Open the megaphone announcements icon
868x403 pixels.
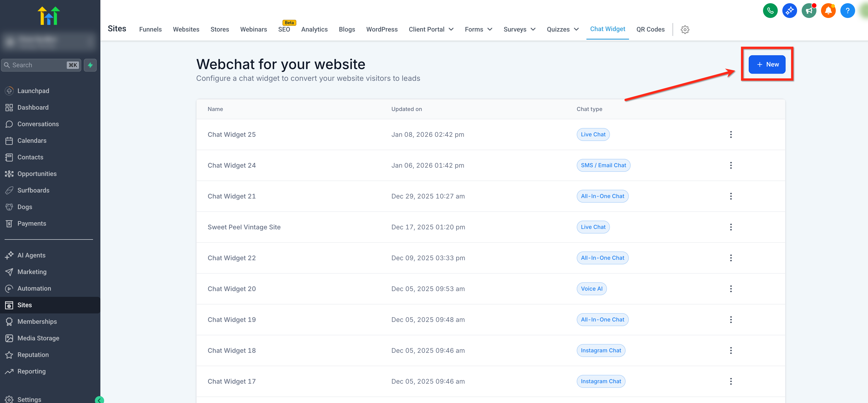[x=809, y=11]
